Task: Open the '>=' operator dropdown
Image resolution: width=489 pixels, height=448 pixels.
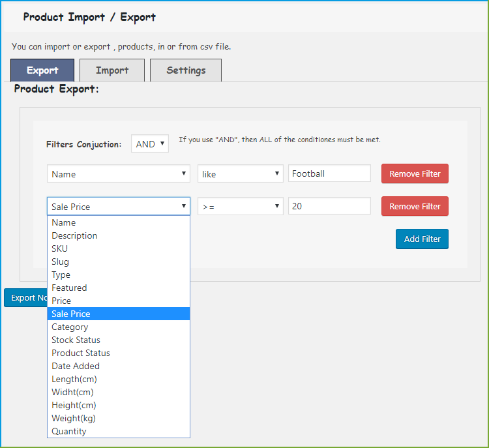Action: tap(240, 207)
